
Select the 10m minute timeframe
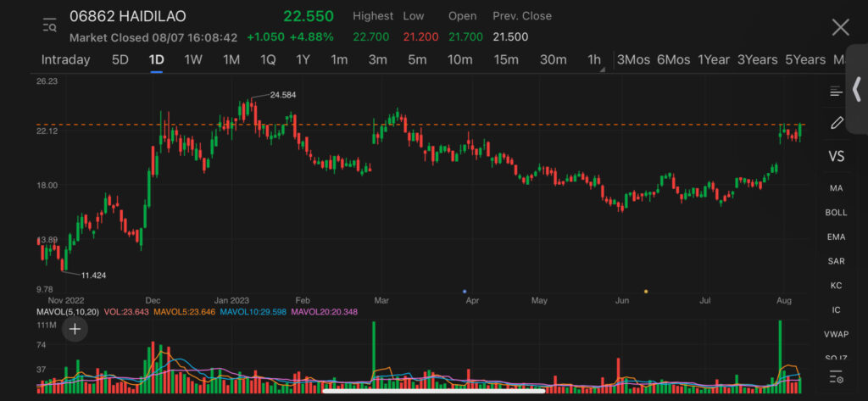(x=460, y=60)
